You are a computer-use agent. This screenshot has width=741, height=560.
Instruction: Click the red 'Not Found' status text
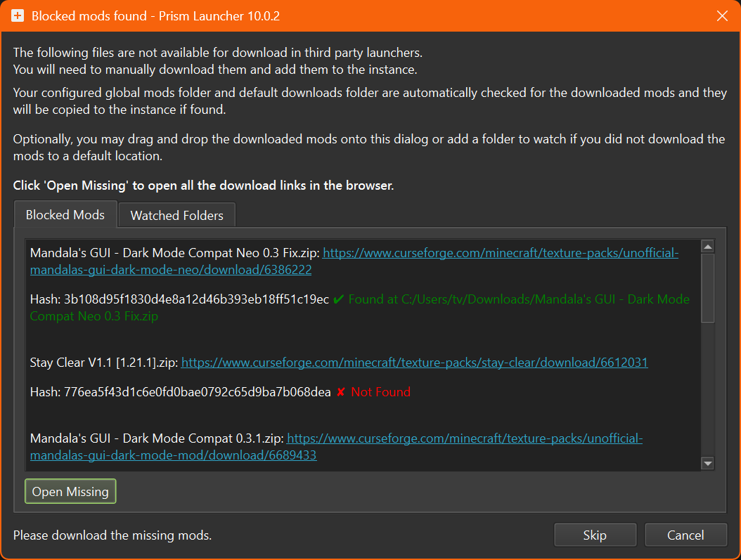click(380, 392)
